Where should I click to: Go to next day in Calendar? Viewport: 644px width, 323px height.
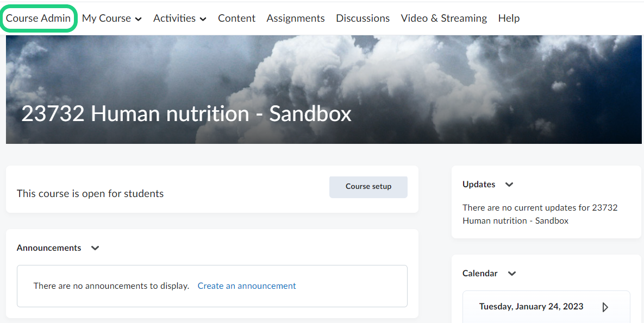[605, 307]
